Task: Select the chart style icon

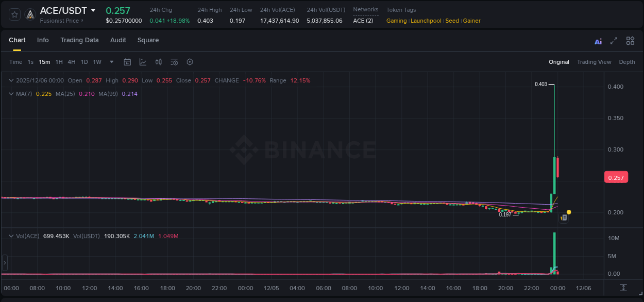Action: coord(142,62)
